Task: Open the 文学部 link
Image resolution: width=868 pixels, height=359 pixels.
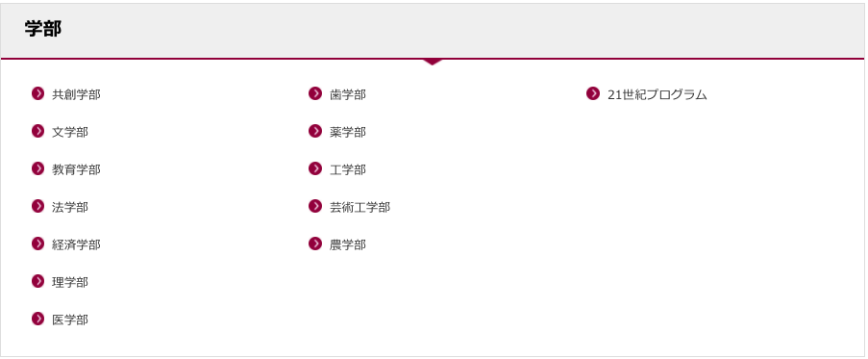Action: click(70, 133)
